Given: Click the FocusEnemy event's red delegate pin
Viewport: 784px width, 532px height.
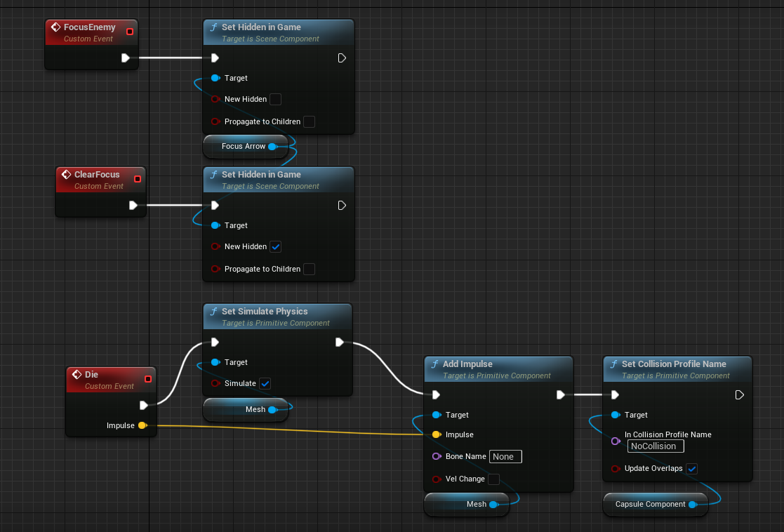Looking at the screenshot, I should click(130, 32).
